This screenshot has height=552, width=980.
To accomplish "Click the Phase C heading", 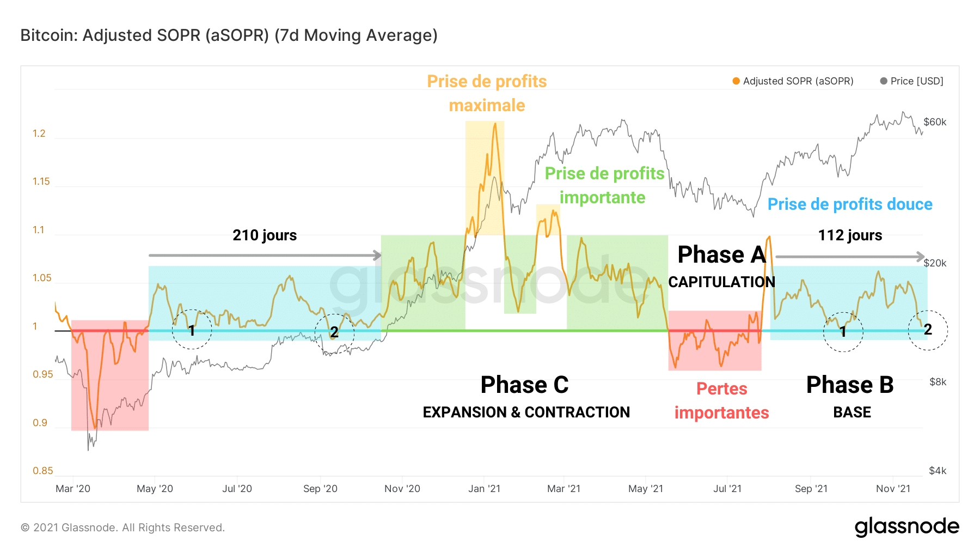I will point(524,385).
